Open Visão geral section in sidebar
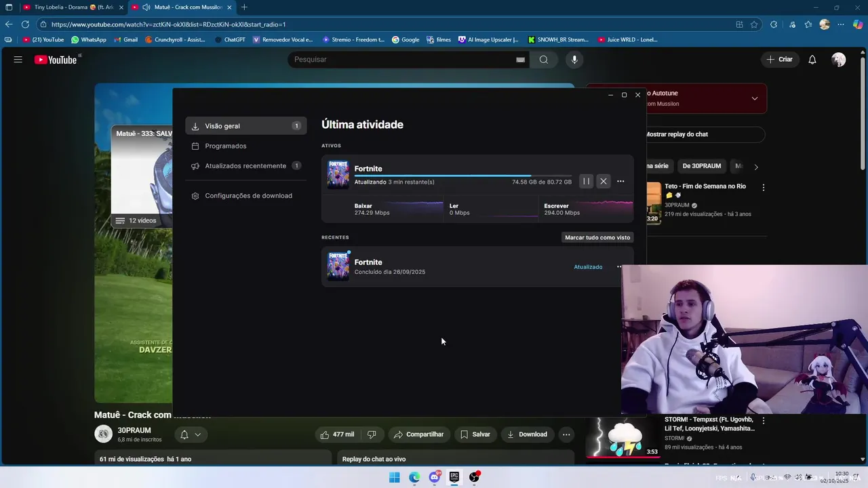 coord(245,126)
